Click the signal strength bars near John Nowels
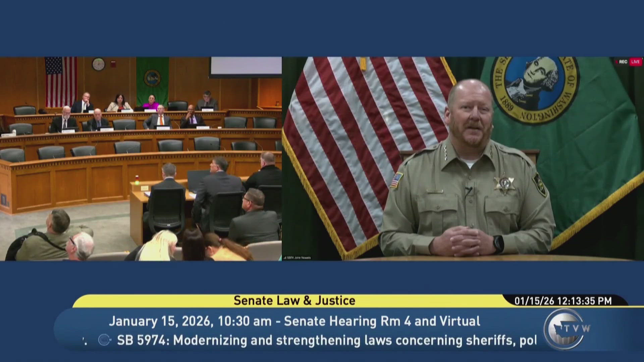This screenshot has height=362, width=644. click(285, 257)
